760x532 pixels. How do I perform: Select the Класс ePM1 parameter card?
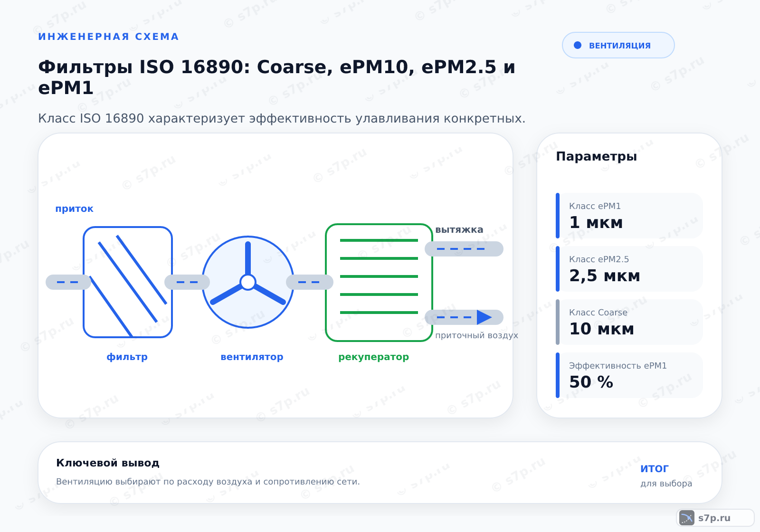click(x=629, y=216)
